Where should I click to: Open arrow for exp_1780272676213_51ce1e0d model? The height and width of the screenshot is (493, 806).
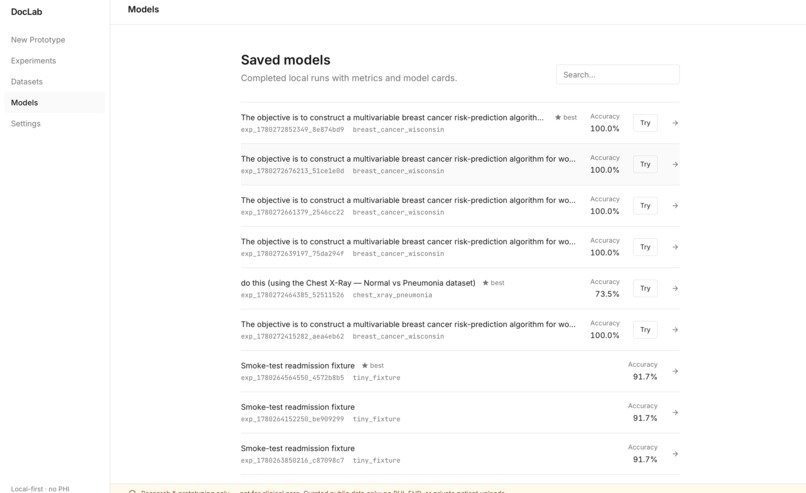pyautogui.click(x=675, y=165)
